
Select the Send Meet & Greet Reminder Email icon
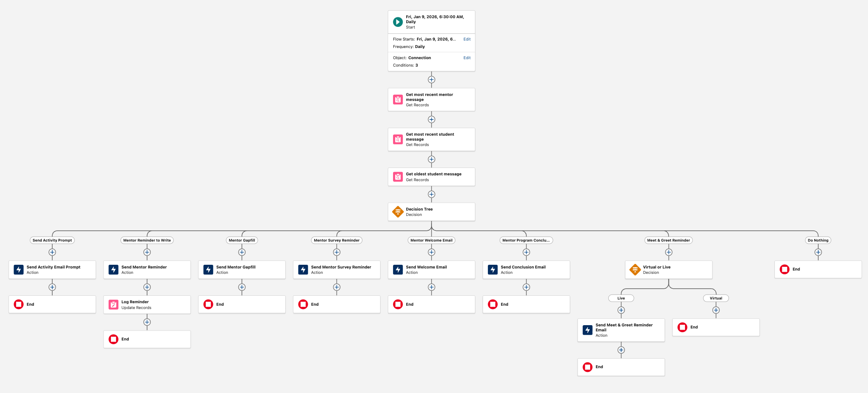click(x=588, y=330)
